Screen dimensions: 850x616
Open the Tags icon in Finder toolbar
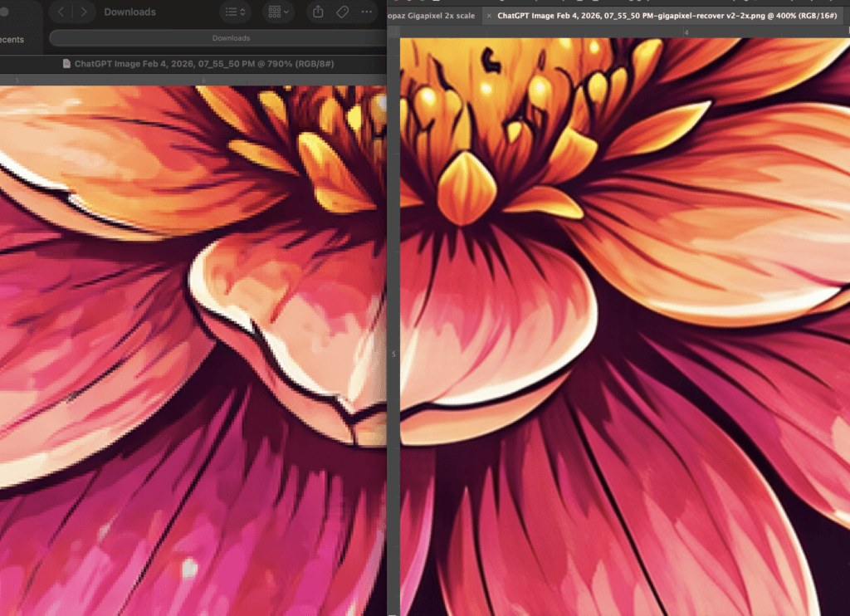tap(342, 12)
